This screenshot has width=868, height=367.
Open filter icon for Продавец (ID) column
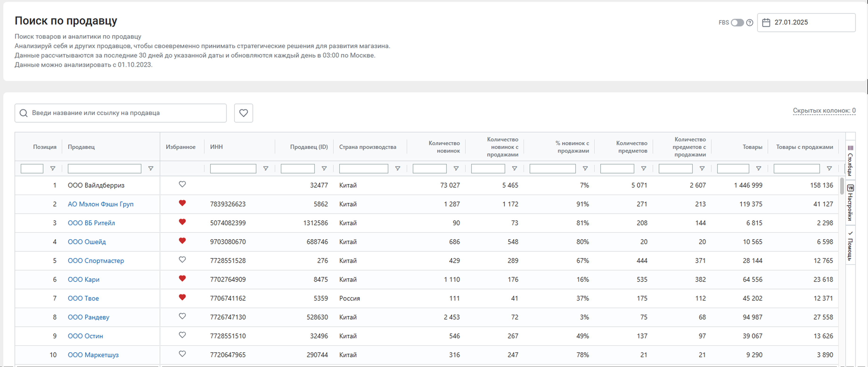click(324, 168)
